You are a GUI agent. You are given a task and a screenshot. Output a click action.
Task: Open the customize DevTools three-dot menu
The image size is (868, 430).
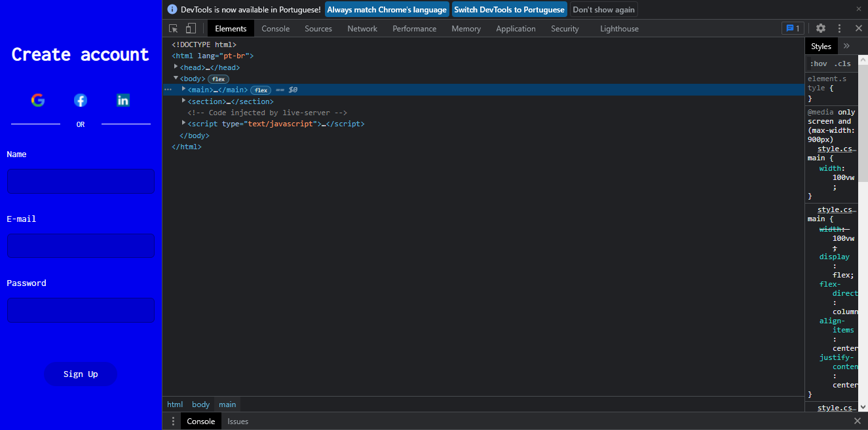point(839,28)
